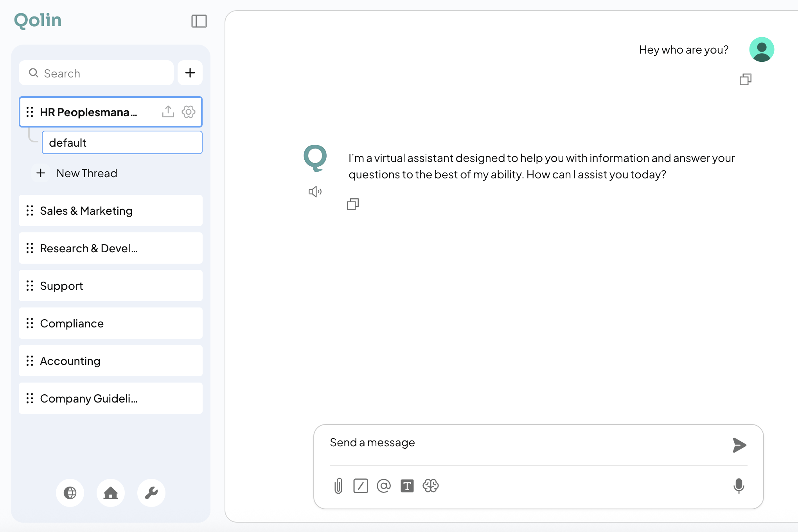Open the Sales & Marketing assistant
The image size is (798, 532).
(86, 210)
